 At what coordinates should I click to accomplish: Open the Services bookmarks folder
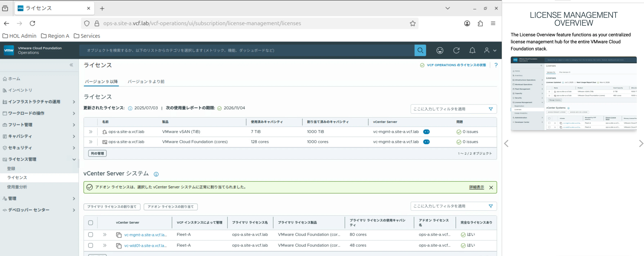coord(87,36)
